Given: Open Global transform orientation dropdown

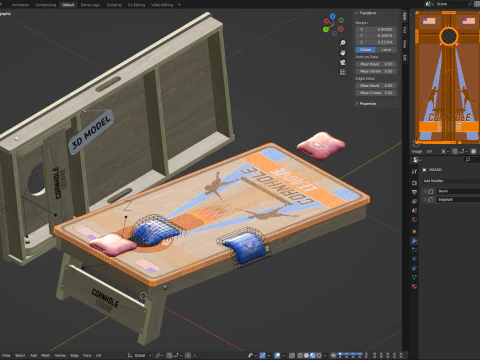Looking at the screenshot, I should pos(139,355).
